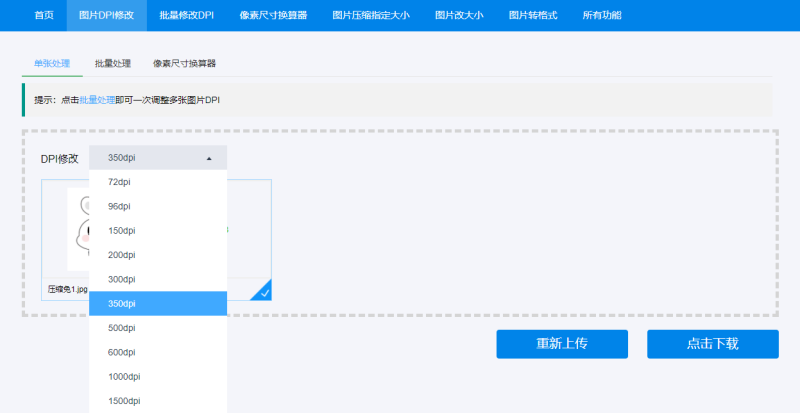Click the uploaded rabbit image thumbnail

click(78, 229)
